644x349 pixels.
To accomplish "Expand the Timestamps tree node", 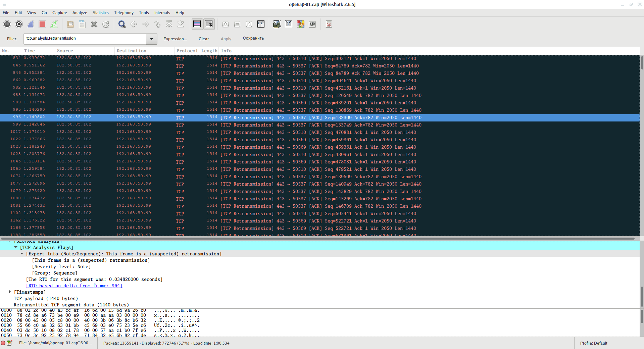I will click(10, 292).
